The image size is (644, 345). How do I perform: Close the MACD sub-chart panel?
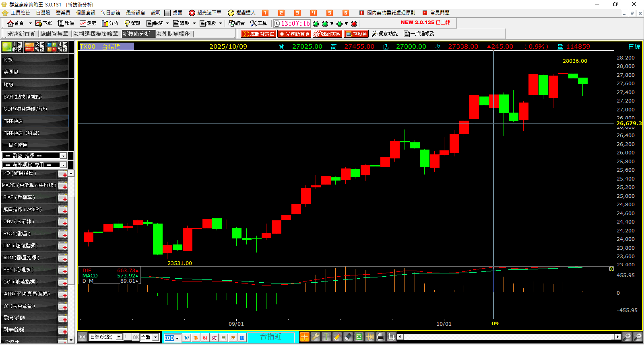[x=611, y=269]
